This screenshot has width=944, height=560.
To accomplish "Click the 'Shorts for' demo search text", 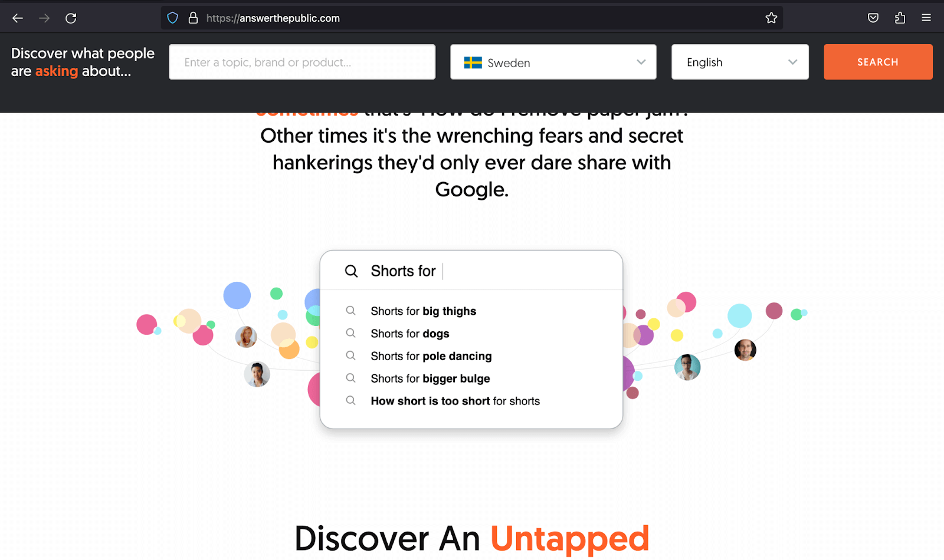I will click(x=403, y=271).
